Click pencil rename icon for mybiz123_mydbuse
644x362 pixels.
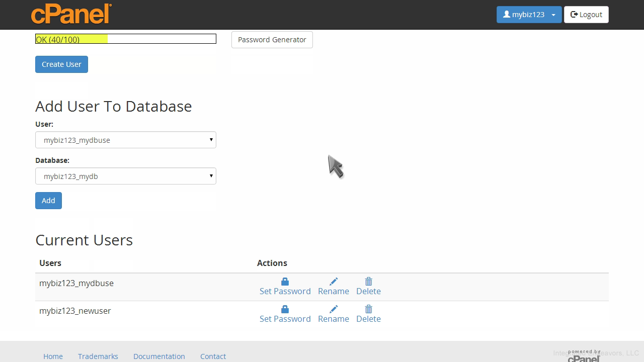pyautogui.click(x=334, y=282)
